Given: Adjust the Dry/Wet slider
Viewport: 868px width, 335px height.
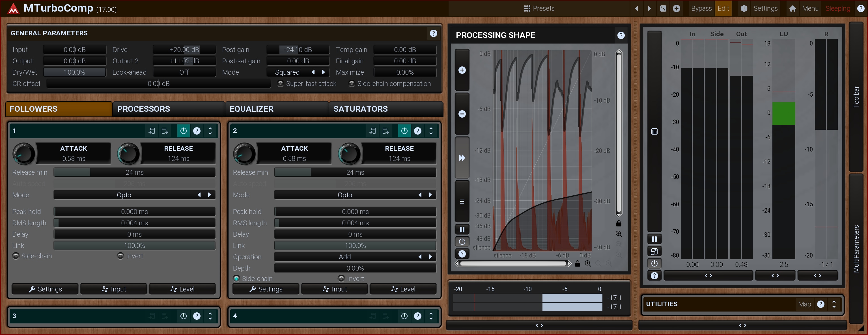Looking at the screenshot, I should [74, 72].
